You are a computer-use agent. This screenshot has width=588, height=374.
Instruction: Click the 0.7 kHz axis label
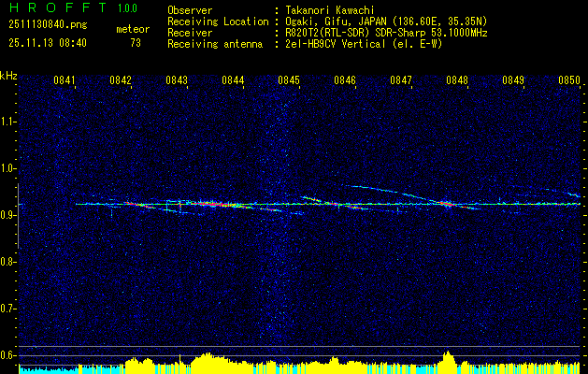click(x=7, y=309)
